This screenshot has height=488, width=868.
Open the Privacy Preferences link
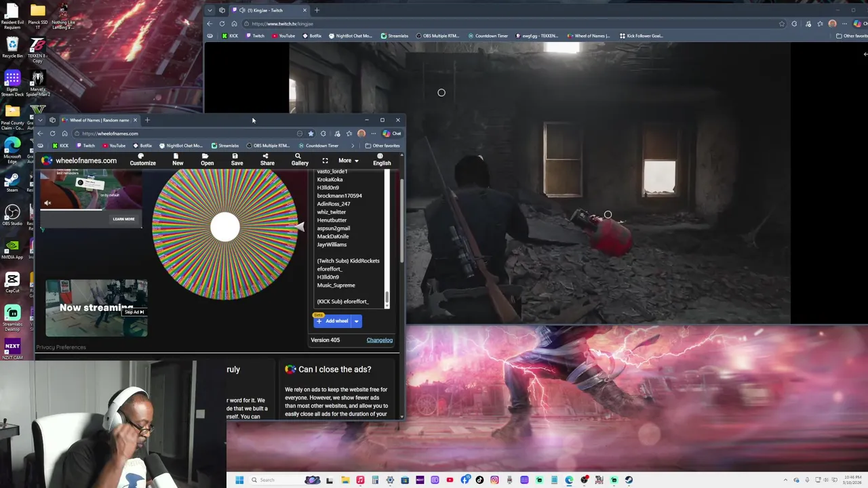click(x=61, y=347)
